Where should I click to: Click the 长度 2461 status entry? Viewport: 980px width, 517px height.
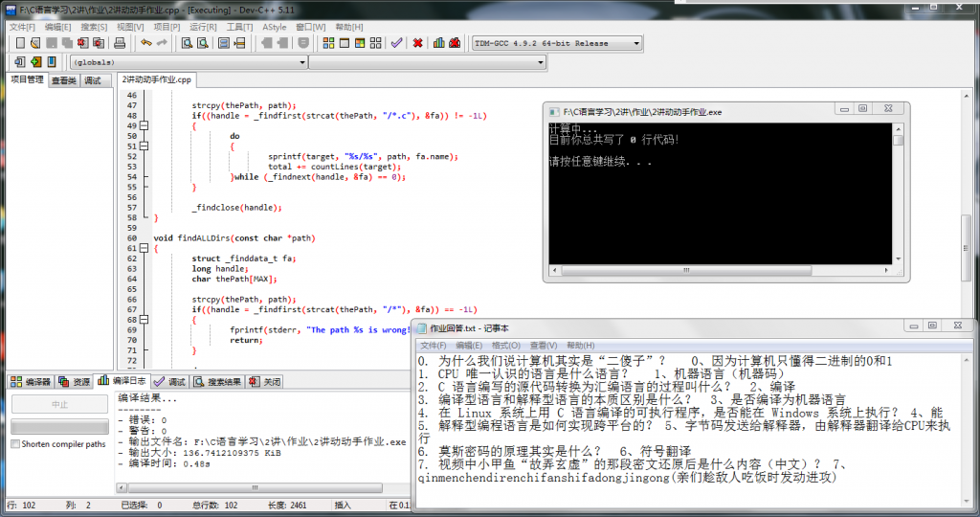(x=287, y=506)
